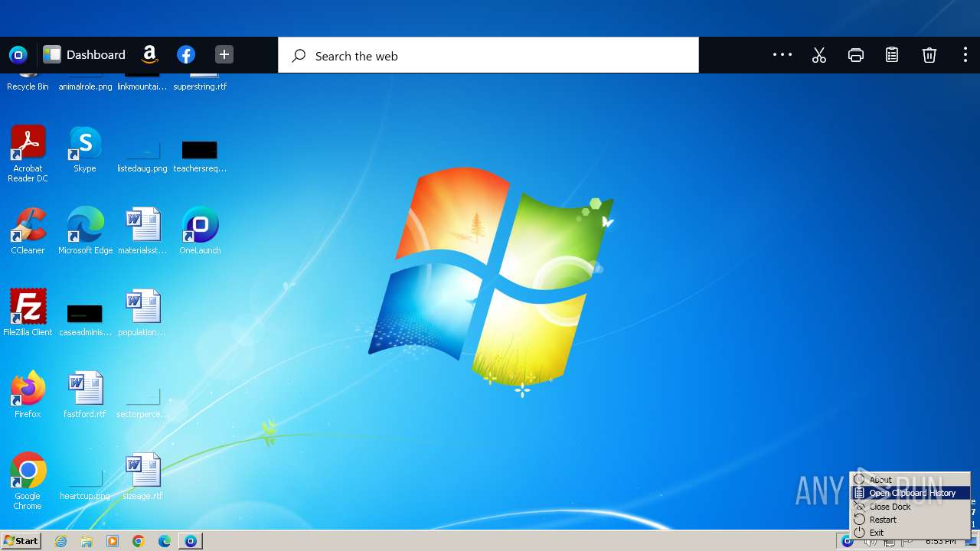Launch Microsoft Edge from the taskbar

(x=165, y=540)
